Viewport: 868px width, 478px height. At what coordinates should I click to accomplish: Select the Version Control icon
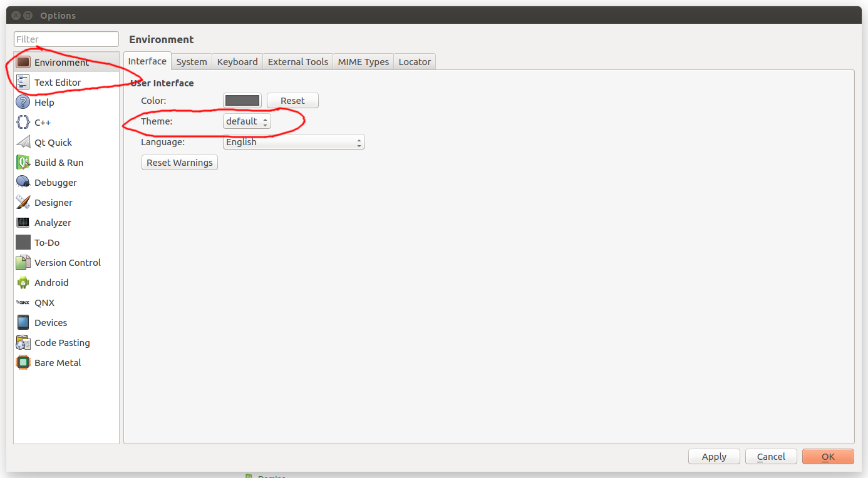click(23, 263)
